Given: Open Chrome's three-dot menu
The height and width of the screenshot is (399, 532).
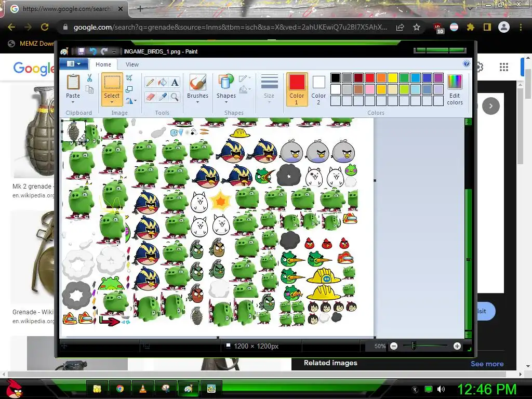Looking at the screenshot, I should pos(521,27).
